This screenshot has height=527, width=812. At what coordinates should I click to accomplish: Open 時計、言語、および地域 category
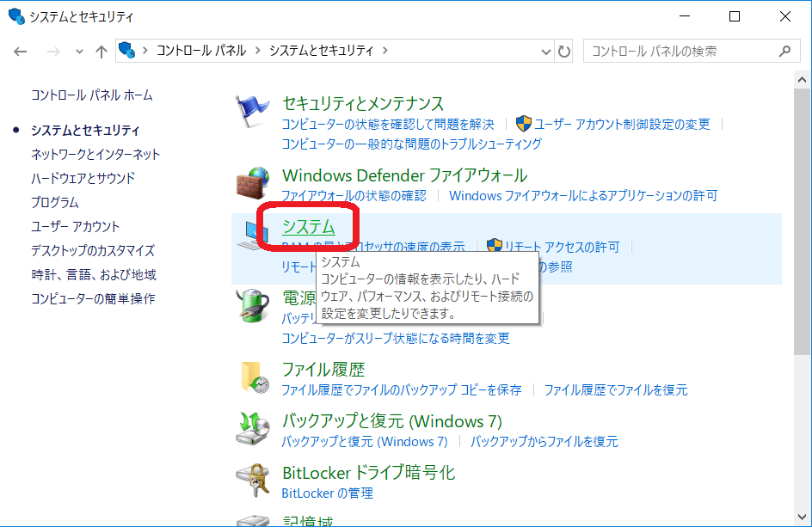tap(94, 275)
